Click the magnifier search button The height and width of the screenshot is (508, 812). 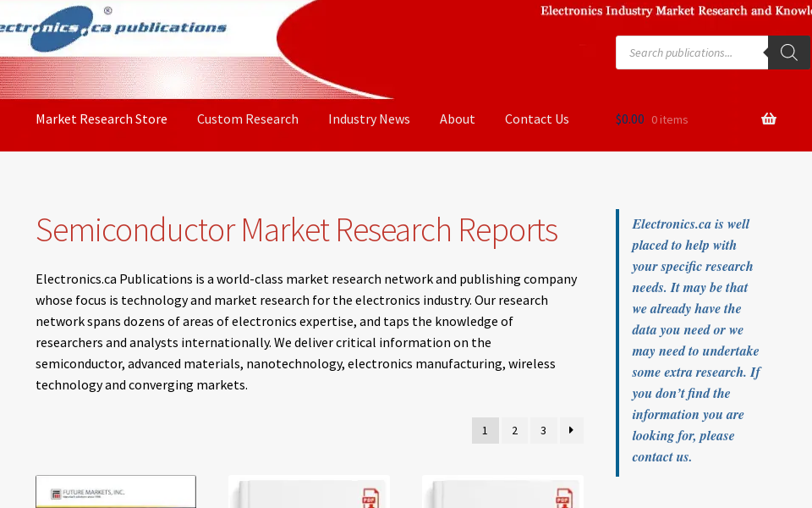point(788,52)
